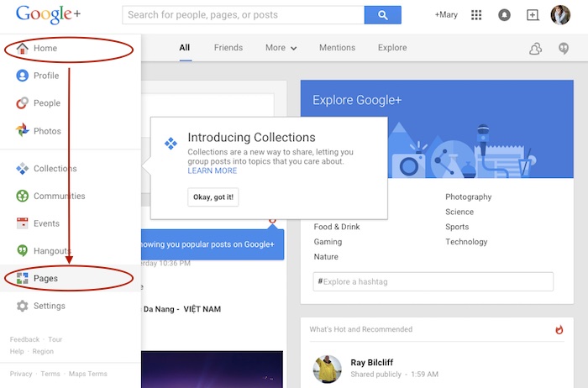The width and height of the screenshot is (588, 388).
Task: Click the What's Hot and Recommended heading
Action: (x=360, y=329)
